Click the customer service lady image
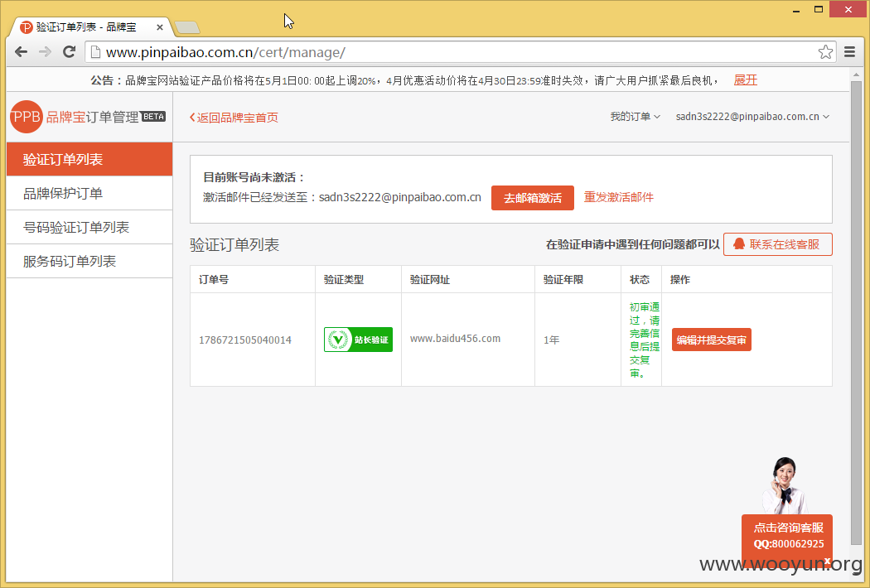The height and width of the screenshot is (588, 870). (x=785, y=485)
